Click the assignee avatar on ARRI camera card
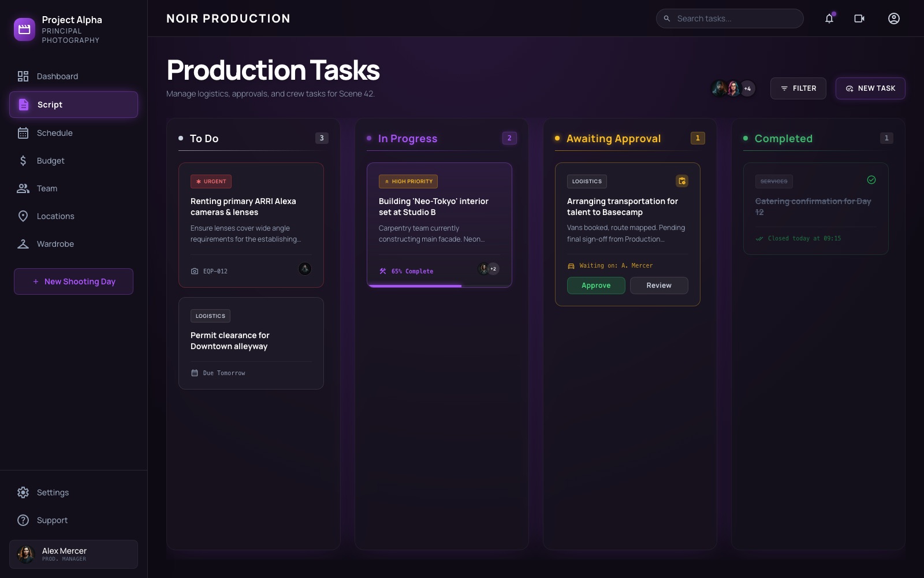 click(x=305, y=268)
